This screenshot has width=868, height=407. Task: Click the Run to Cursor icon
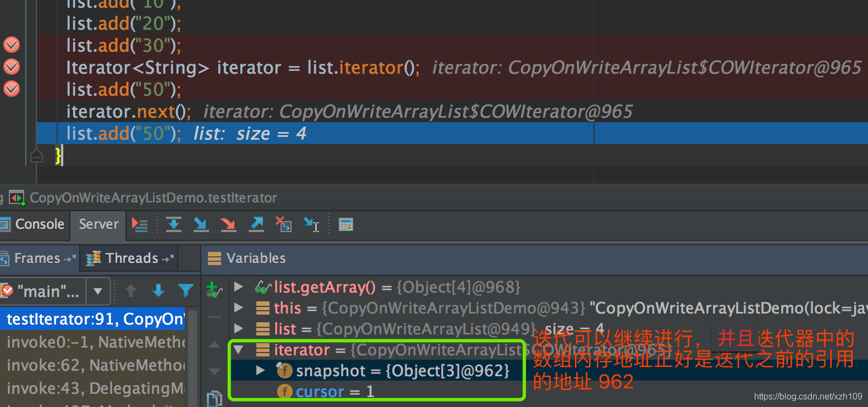coord(312,224)
